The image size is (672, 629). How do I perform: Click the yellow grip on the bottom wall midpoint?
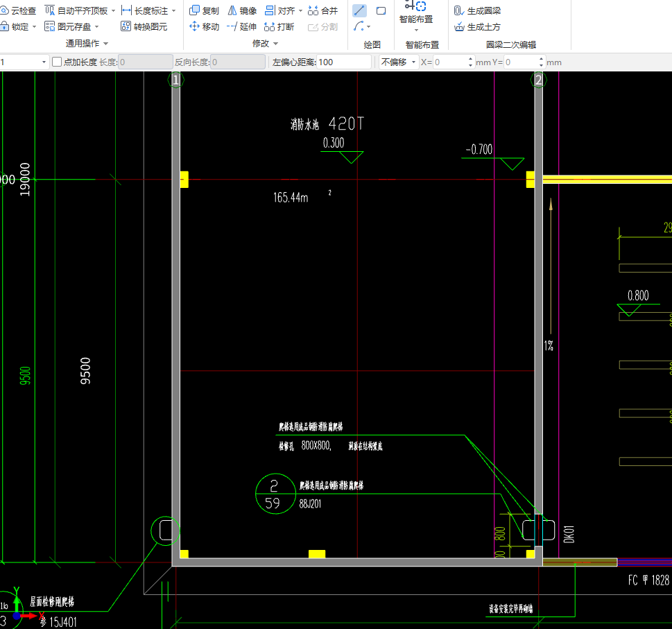pyautogui.click(x=317, y=554)
